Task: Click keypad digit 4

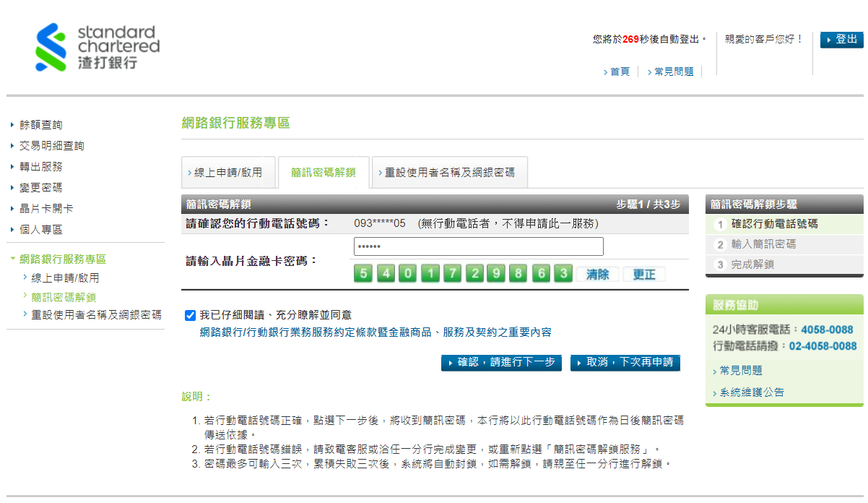Action: coord(386,274)
